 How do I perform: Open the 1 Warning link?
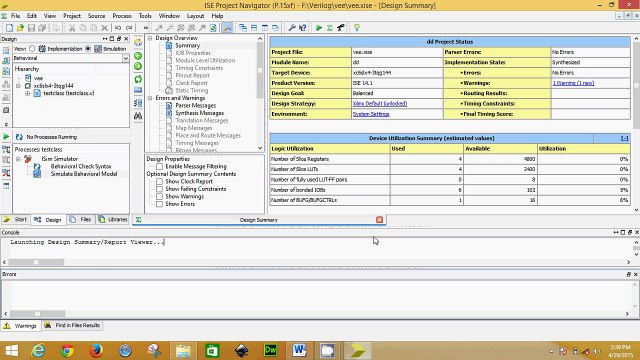[573, 83]
